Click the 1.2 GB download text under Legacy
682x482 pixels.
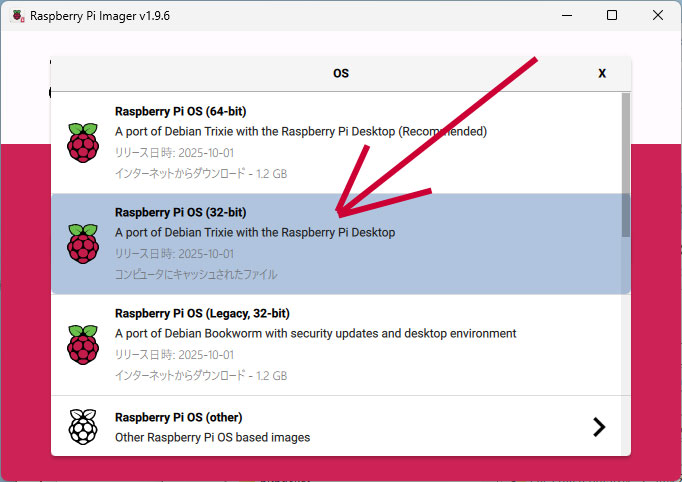click(200, 376)
